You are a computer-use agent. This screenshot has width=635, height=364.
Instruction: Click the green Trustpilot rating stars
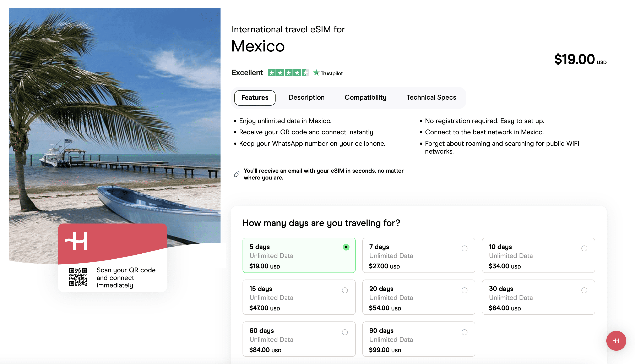pyautogui.click(x=288, y=73)
